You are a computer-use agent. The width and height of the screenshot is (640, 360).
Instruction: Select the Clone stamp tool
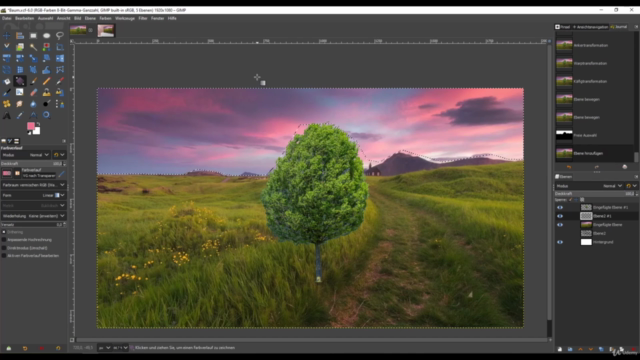pyautogui.click(x=47, y=93)
